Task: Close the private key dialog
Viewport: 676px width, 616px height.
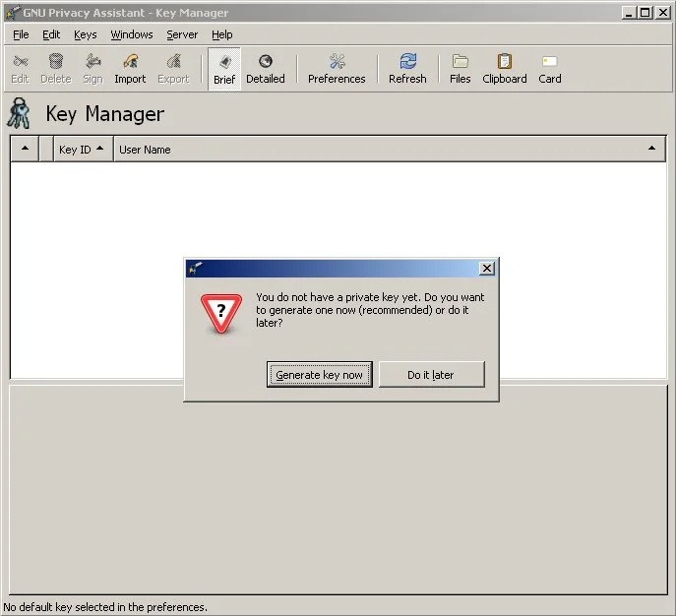Action: click(x=487, y=268)
